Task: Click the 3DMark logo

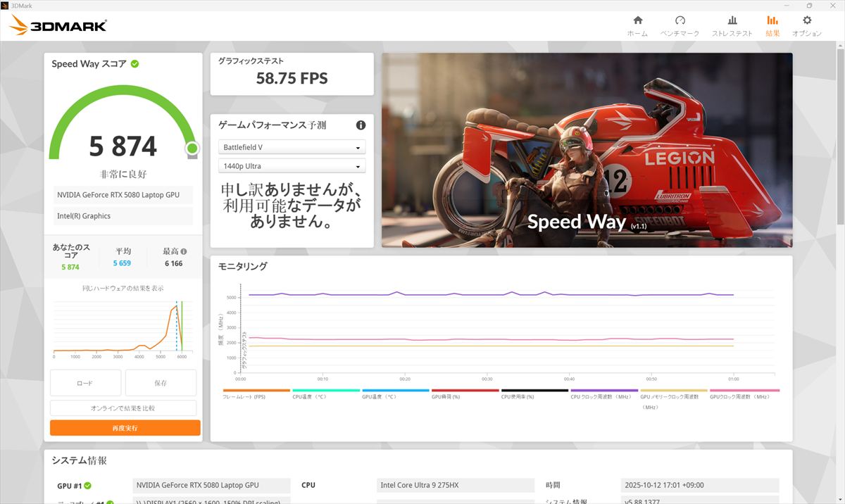Action: point(58,26)
